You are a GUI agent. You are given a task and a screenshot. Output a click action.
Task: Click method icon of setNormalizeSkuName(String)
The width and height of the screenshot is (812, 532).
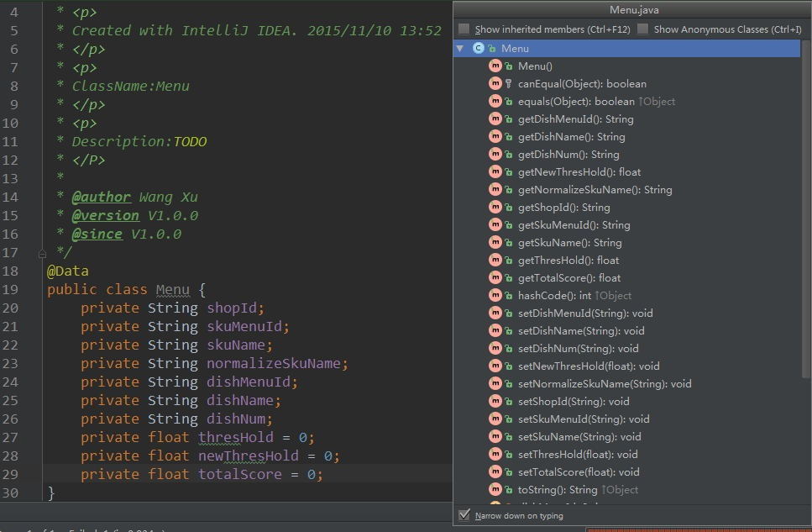click(x=495, y=383)
